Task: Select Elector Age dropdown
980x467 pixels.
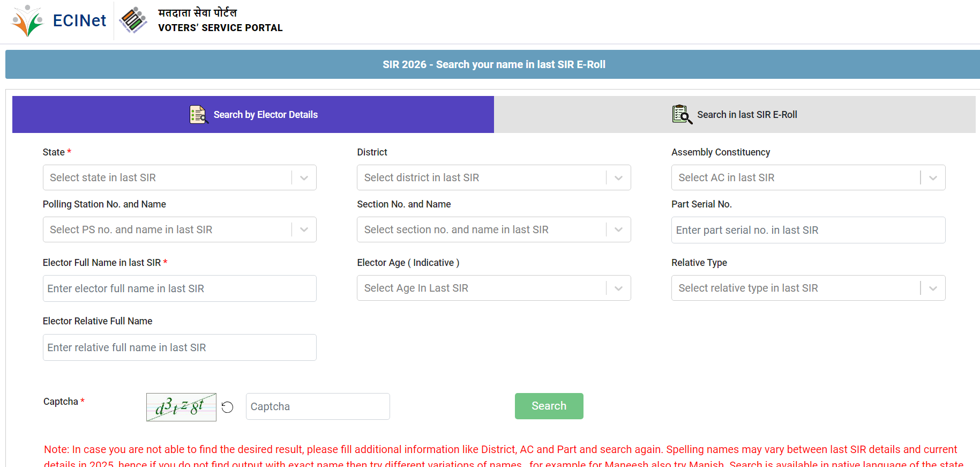Action: pos(493,288)
